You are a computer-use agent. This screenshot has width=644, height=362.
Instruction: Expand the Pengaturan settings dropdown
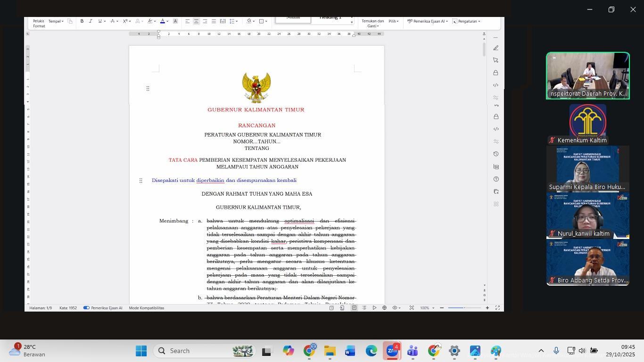(x=467, y=21)
